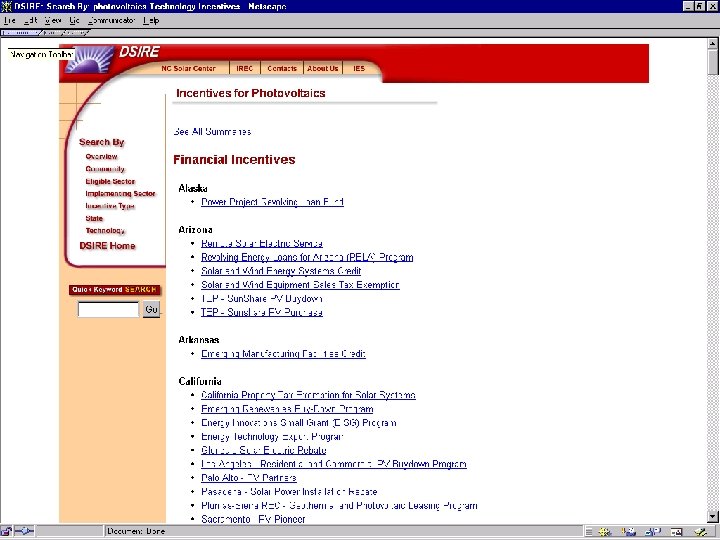Click the component bar drag handle
This screenshot has width=720, height=540.
[x=589, y=532]
